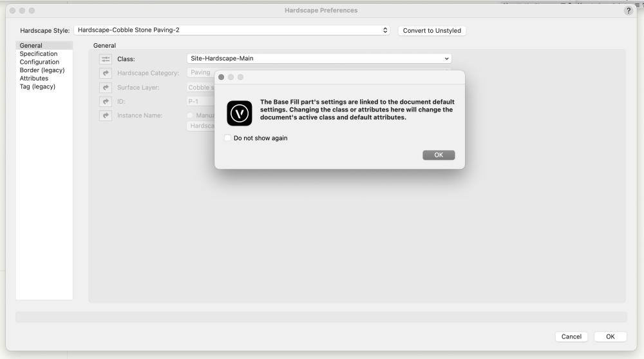Click the ID field containing P-1
The image size is (644, 359).
click(200, 101)
